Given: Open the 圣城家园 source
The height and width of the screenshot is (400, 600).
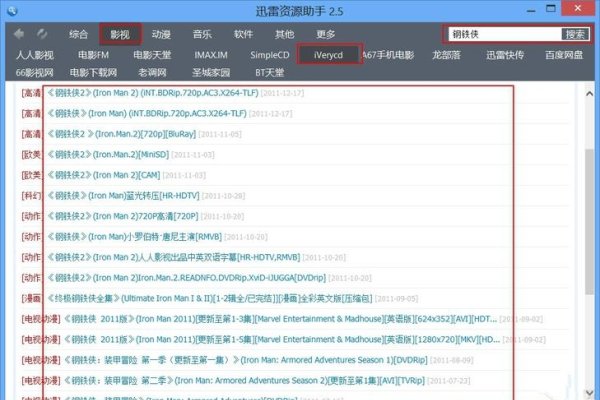Looking at the screenshot, I should [x=211, y=72].
